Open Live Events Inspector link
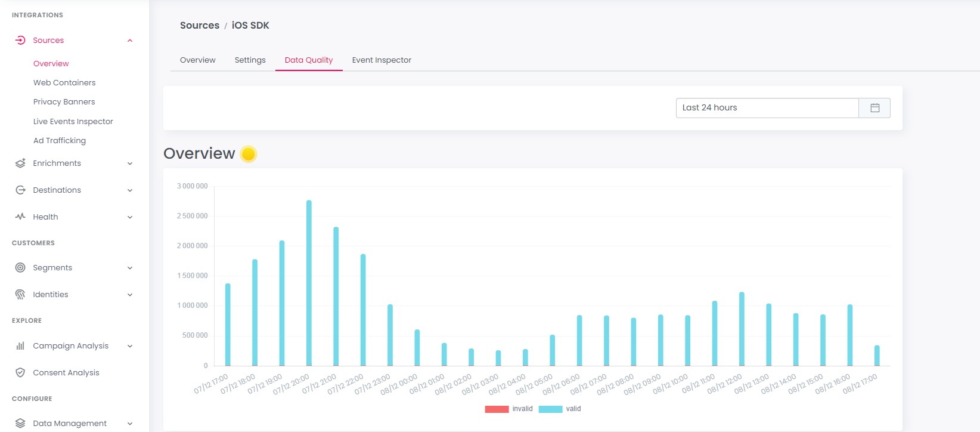Image resolution: width=980 pixels, height=432 pixels. (x=73, y=122)
